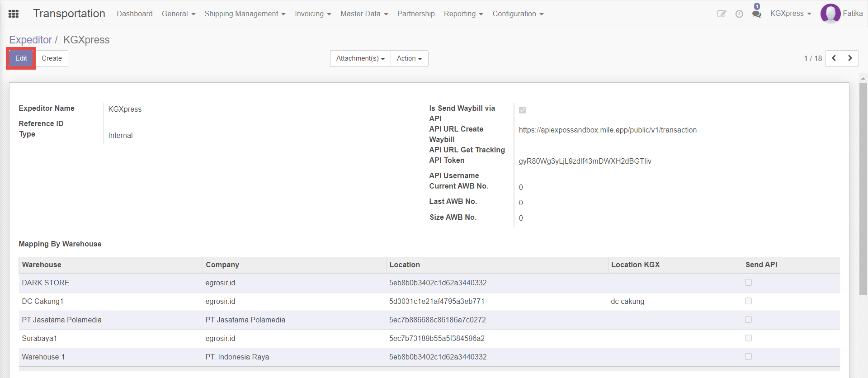
Task: Open the Partnership menu item
Action: tap(416, 14)
